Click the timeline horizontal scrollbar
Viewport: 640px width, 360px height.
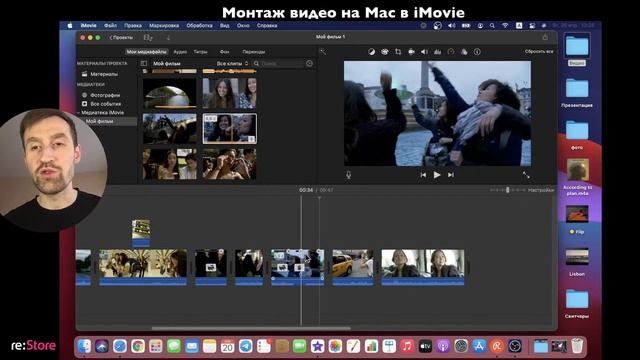tap(251, 328)
